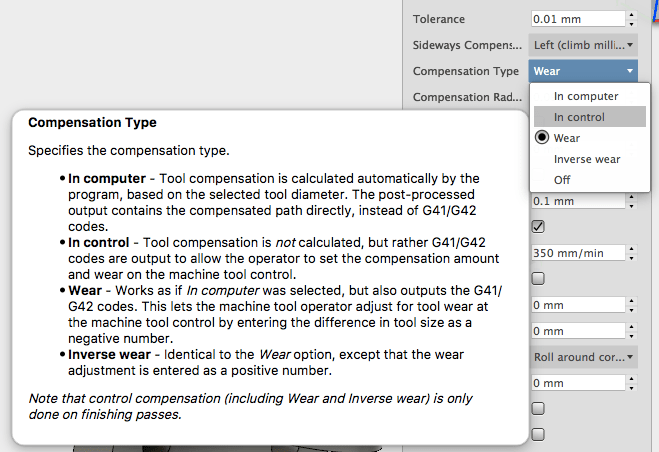
Task: Click the 0 mm field below Roll around dropdown
Action: tap(576, 383)
